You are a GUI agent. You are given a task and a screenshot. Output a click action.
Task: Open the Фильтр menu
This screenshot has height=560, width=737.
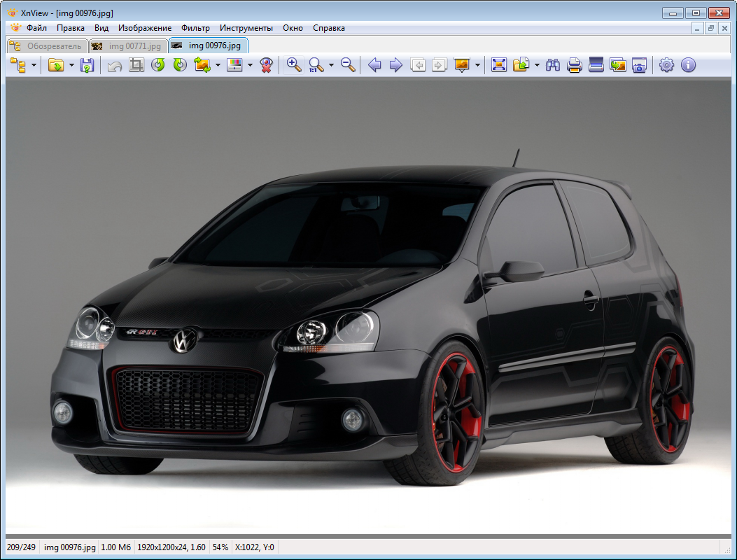click(195, 28)
